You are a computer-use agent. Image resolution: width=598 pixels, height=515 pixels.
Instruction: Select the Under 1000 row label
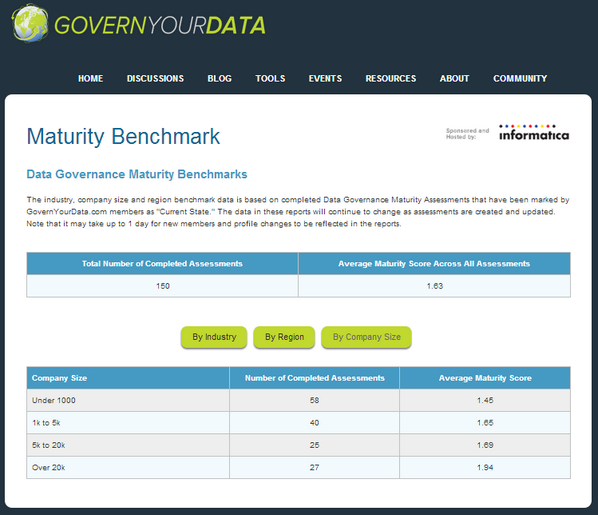point(54,401)
